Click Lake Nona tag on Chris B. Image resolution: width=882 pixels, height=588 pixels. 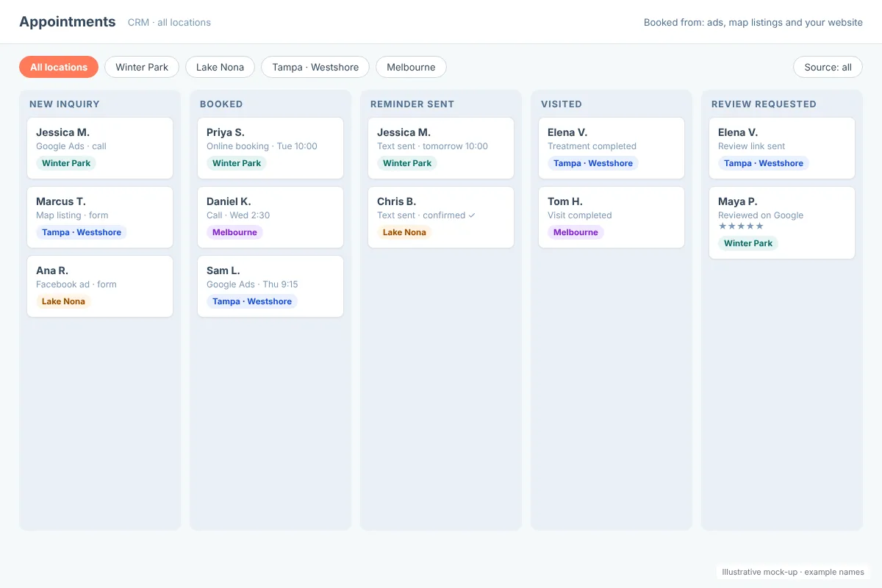[404, 232]
